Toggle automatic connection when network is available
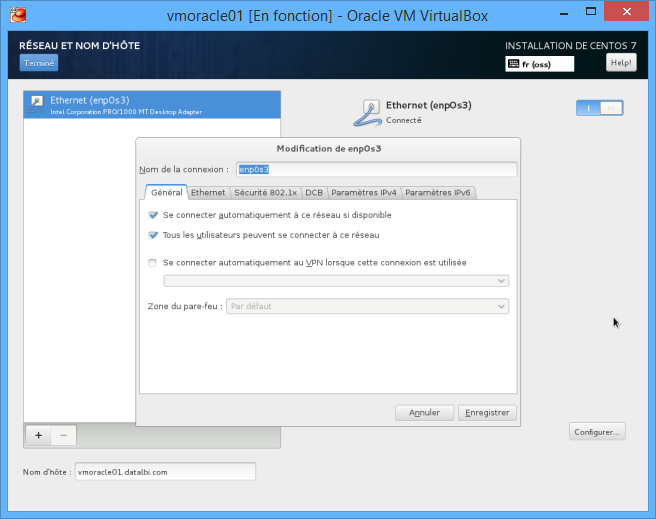This screenshot has height=519, width=656. tap(153, 215)
